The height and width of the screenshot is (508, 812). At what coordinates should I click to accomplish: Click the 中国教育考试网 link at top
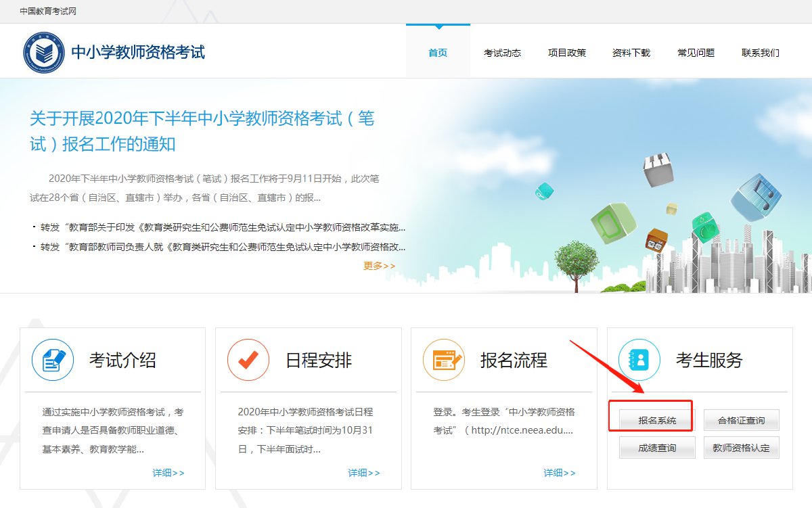click(x=46, y=11)
